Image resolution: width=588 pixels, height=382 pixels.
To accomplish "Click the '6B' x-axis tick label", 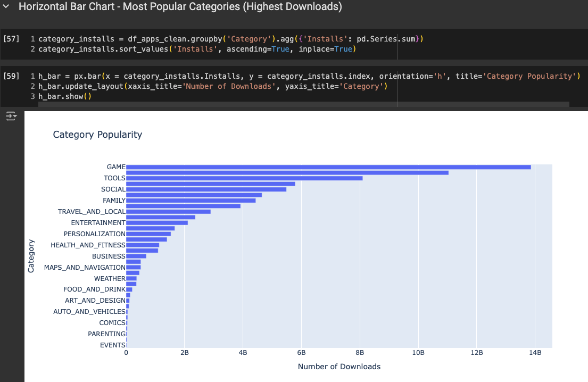I will (x=302, y=353).
